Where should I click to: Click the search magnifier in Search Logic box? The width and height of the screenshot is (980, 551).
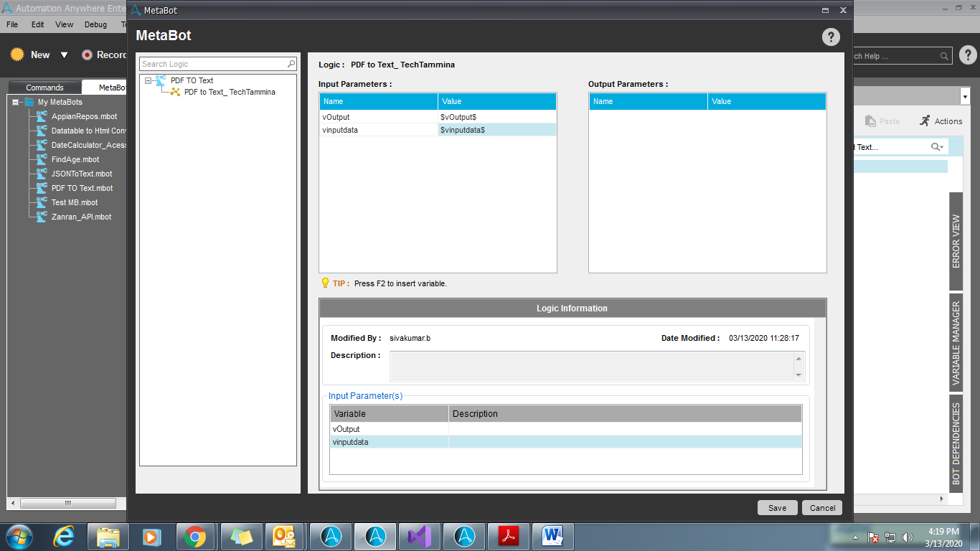click(291, 64)
